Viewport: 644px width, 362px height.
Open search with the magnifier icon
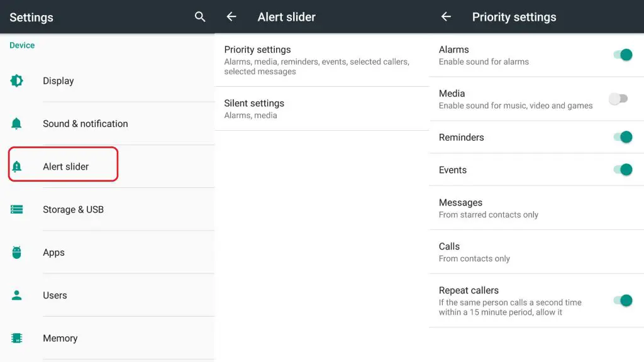click(200, 17)
